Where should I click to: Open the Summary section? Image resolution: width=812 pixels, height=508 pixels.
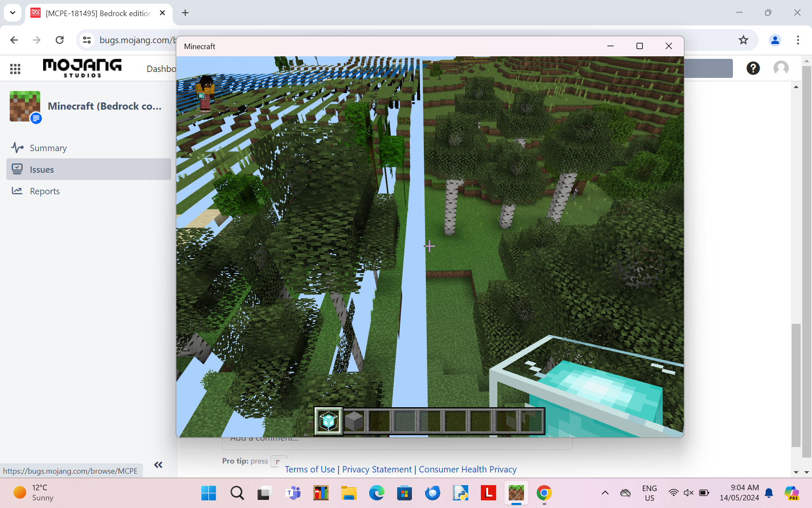48,148
